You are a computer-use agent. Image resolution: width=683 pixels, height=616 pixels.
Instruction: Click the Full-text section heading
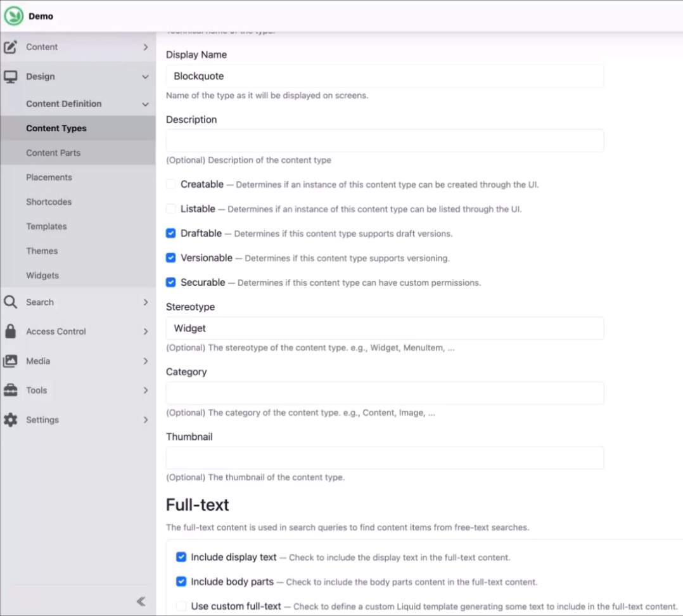pyautogui.click(x=197, y=504)
